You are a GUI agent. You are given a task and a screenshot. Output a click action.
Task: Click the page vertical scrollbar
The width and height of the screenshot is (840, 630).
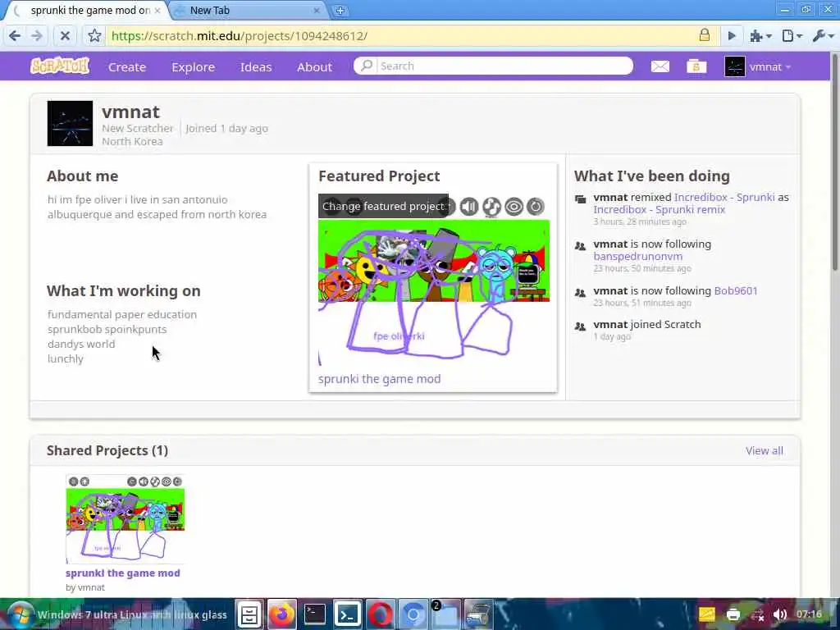835,161
